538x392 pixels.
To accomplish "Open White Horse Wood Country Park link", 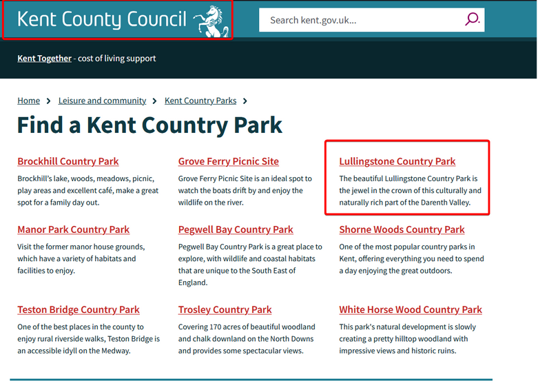I will (x=411, y=309).
